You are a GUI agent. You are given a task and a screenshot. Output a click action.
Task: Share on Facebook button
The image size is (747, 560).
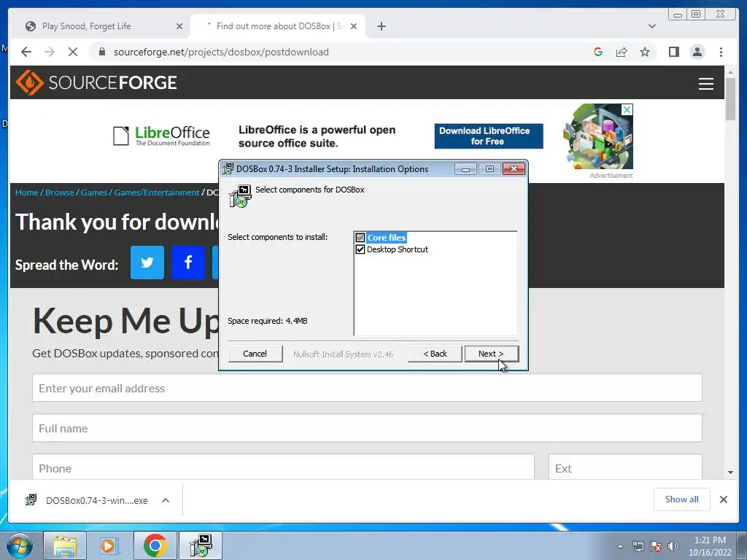[x=188, y=262]
